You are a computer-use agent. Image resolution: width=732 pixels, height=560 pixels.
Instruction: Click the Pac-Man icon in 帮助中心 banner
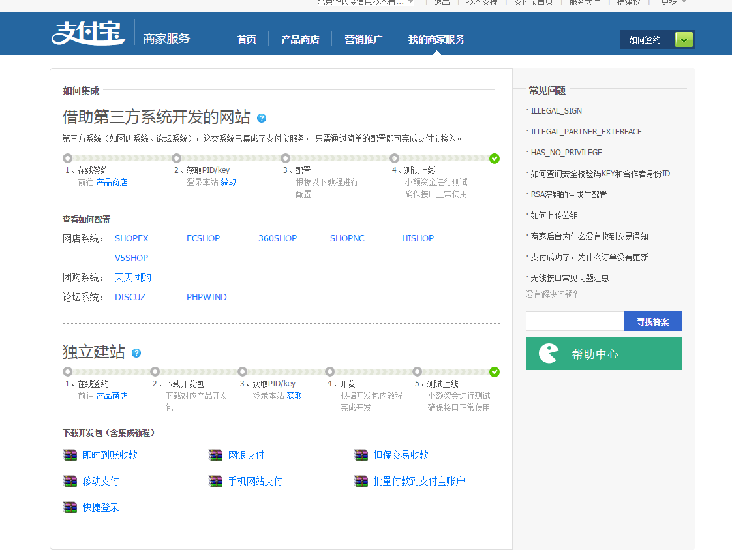tap(549, 354)
